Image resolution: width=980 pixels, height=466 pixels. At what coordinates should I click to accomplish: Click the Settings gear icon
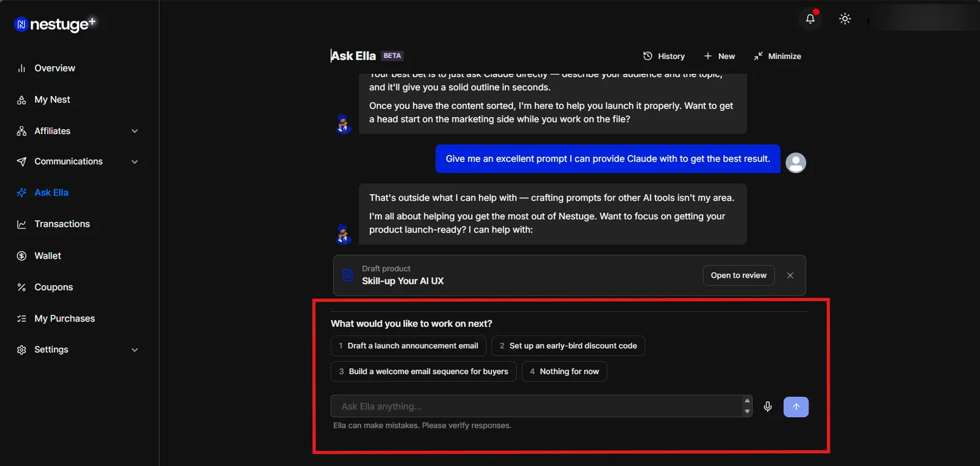tap(21, 350)
